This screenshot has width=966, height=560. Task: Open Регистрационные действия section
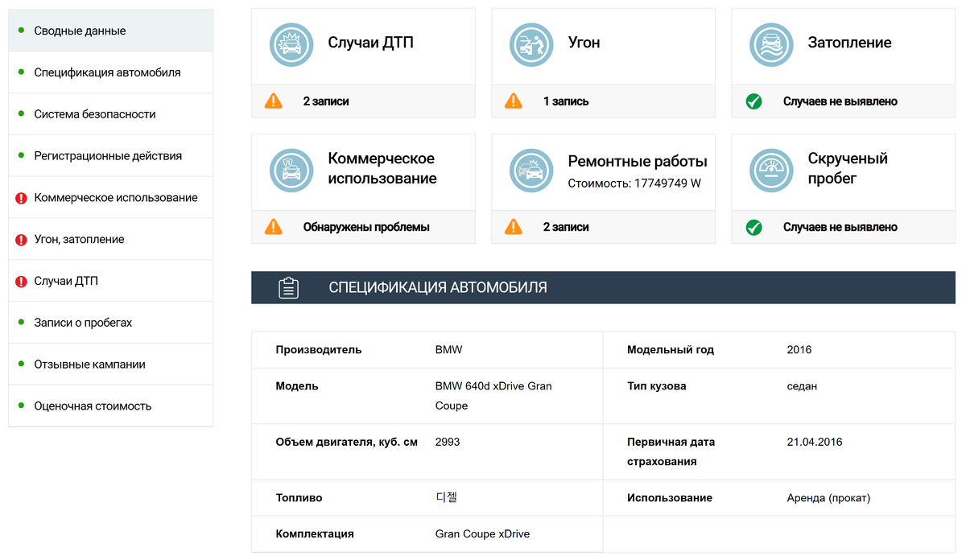coord(111,156)
